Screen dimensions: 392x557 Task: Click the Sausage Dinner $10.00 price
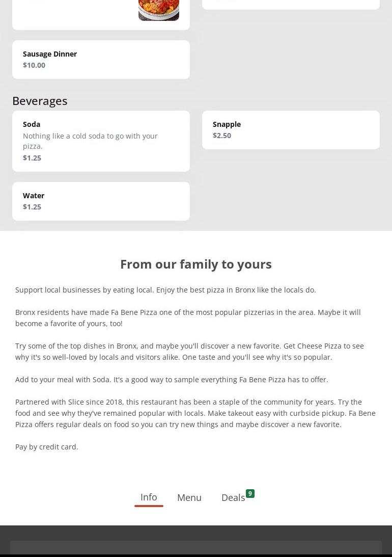[34, 65]
